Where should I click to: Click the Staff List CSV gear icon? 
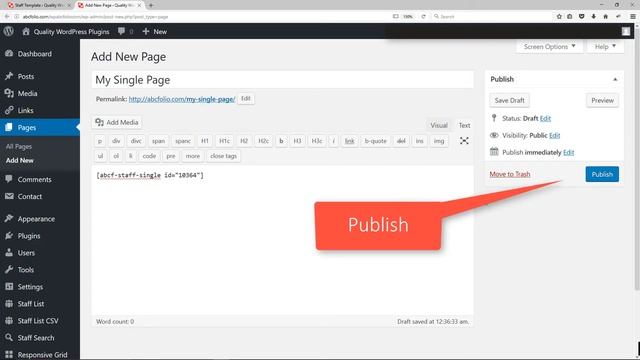point(9,321)
